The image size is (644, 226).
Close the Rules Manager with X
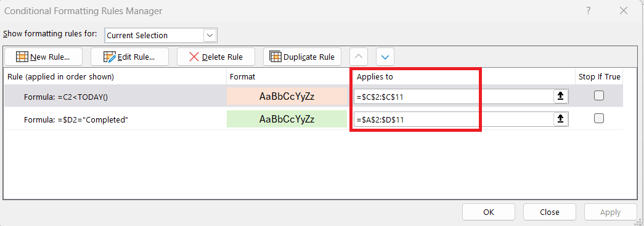point(624,11)
